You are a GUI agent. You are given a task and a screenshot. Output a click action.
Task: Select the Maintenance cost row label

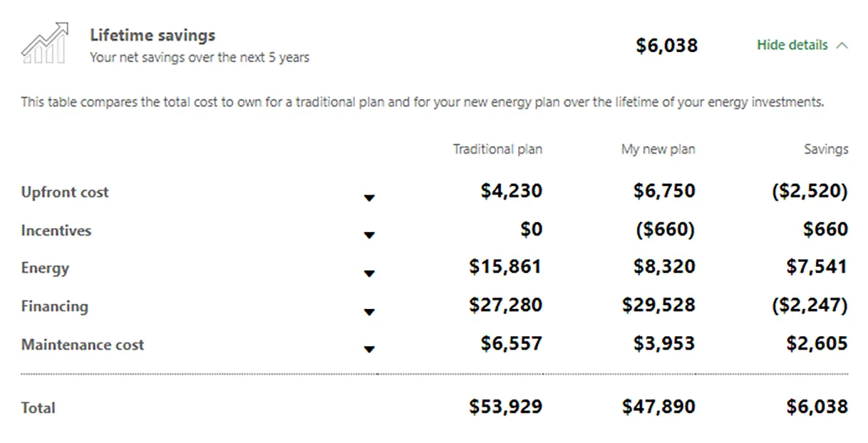click(82, 345)
